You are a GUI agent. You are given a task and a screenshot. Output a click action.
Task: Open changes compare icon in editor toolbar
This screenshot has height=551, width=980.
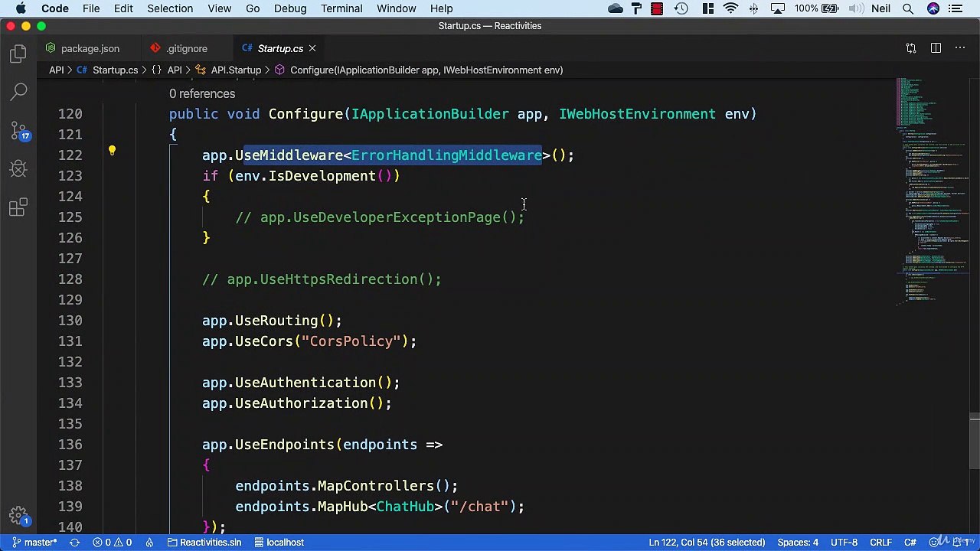click(x=911, y=48)
